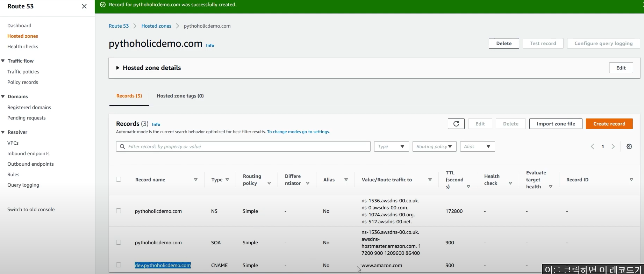Click the Test record button
Viewport: 644px width, 274px height.
point(543,43)
